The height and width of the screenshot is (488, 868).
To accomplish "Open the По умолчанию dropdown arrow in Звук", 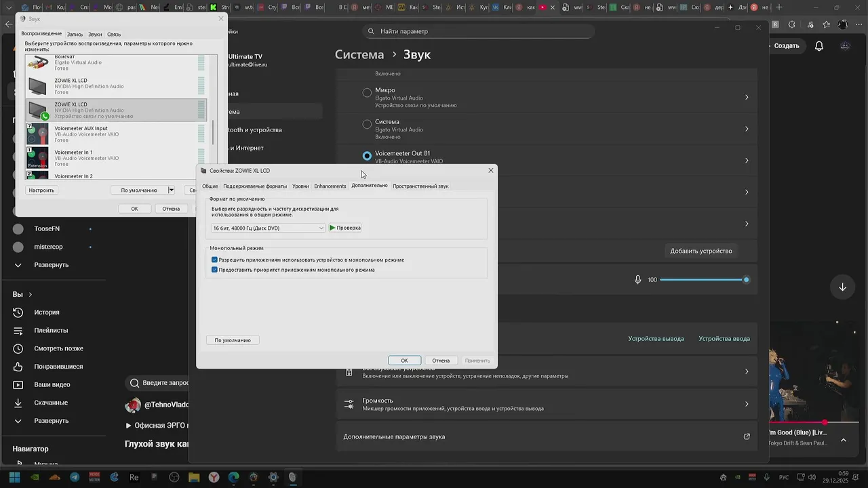I will click(x=172, y=190).
